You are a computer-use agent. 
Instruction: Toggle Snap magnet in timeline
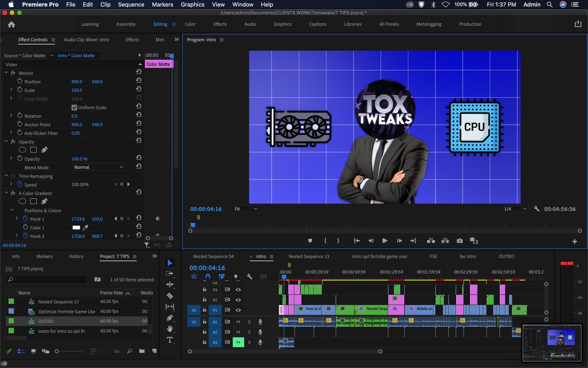(207, 277)
